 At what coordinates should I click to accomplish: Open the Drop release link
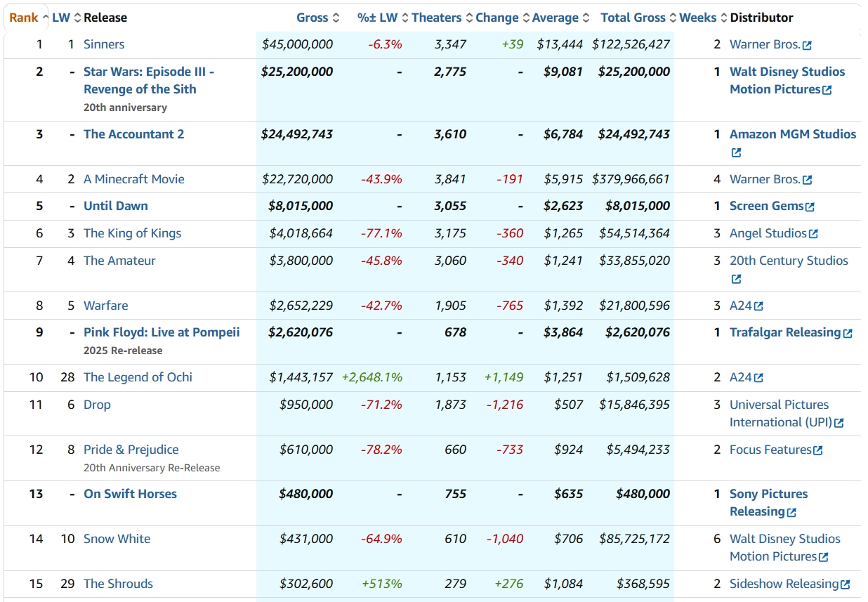tap(97, 405)
